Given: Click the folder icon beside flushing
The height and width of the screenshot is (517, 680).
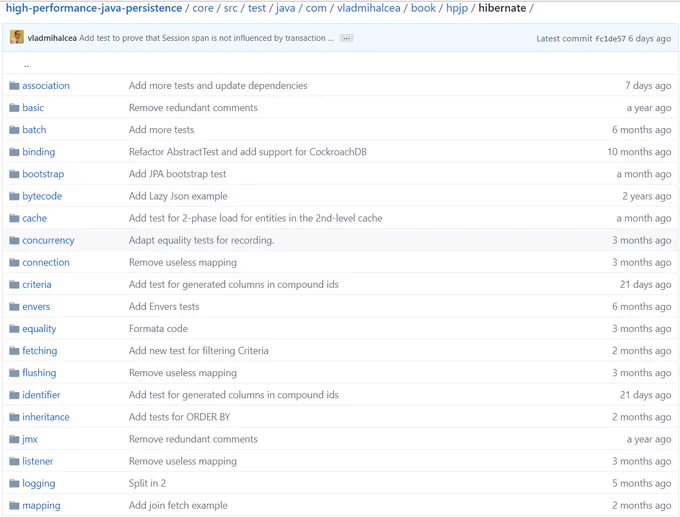Looking at the screenshot, I should (14, 373).
